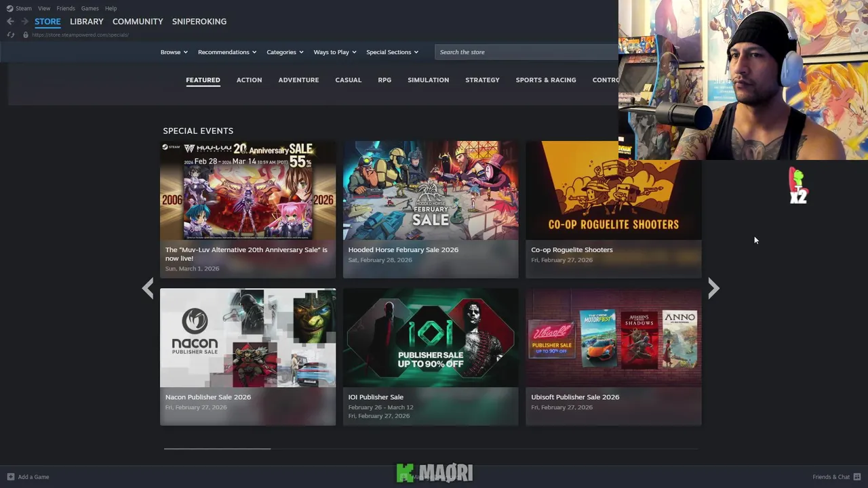The height and width of the screenshot is (488, 868).
Task: Click the date Sun, March 1, 2026
Action: tap(192, 268)
